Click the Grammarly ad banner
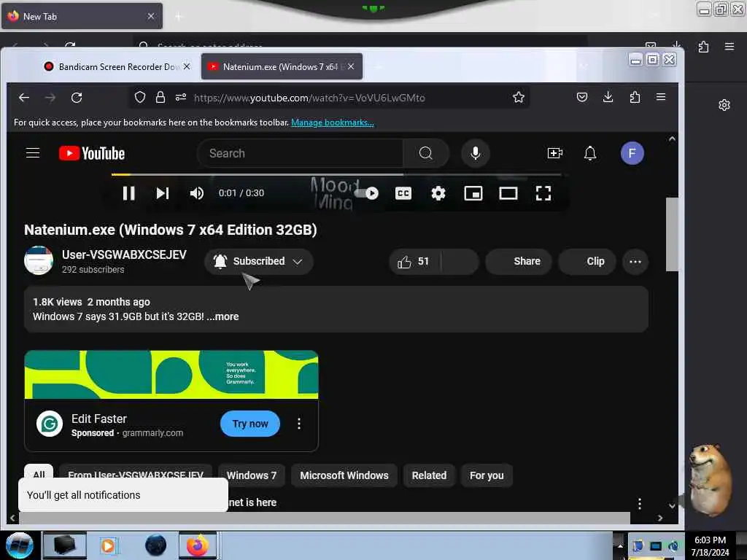Viewport: 747px width, 560px height. click(171, 375)
